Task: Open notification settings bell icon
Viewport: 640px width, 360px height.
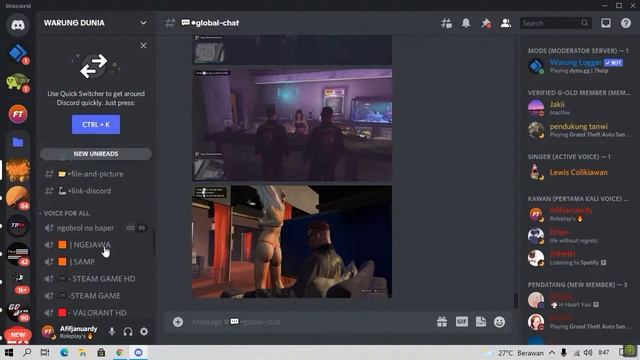Action: [466, 23]
